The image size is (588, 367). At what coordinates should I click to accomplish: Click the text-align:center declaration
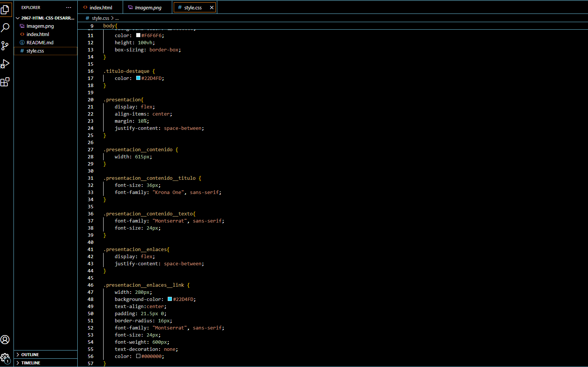click(141, 306)
